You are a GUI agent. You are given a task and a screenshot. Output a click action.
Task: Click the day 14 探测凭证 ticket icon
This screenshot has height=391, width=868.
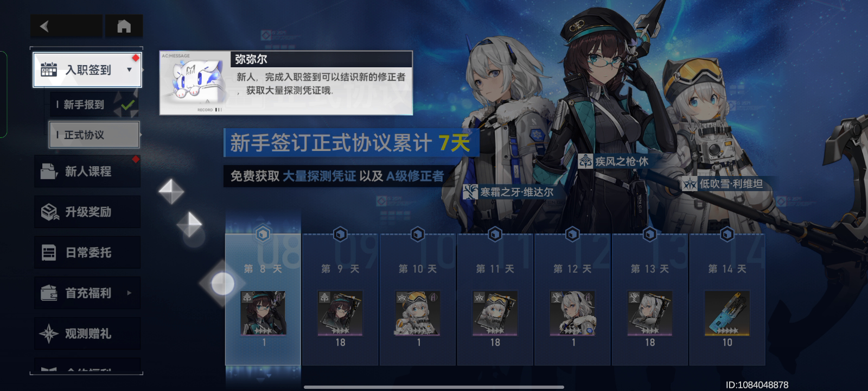coord(727,313)
